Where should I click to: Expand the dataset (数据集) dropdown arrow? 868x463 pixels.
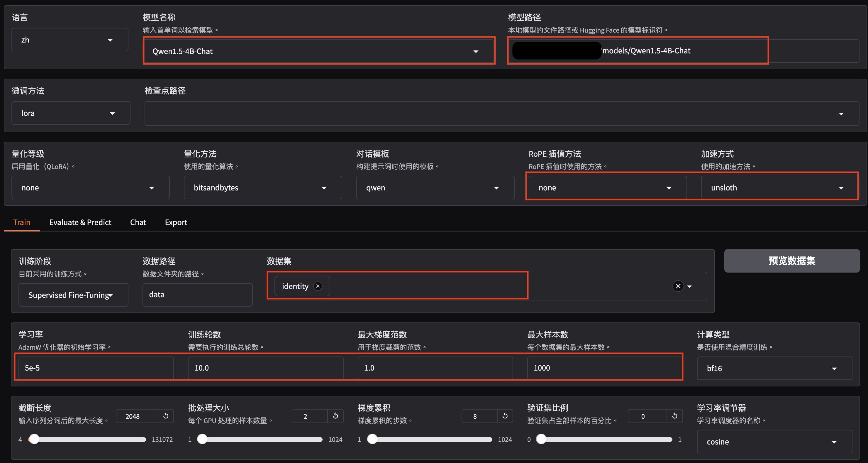689,287
